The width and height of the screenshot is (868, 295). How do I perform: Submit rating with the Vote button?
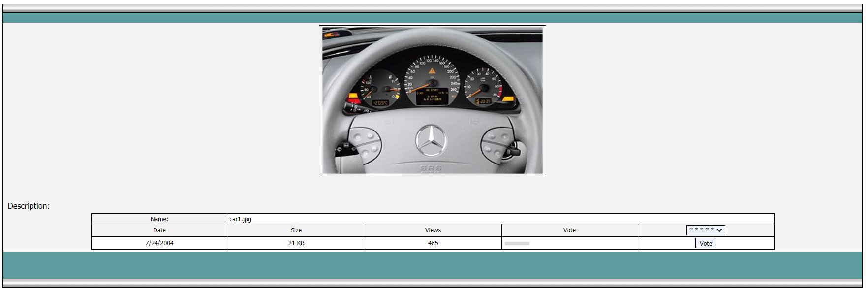706,243
